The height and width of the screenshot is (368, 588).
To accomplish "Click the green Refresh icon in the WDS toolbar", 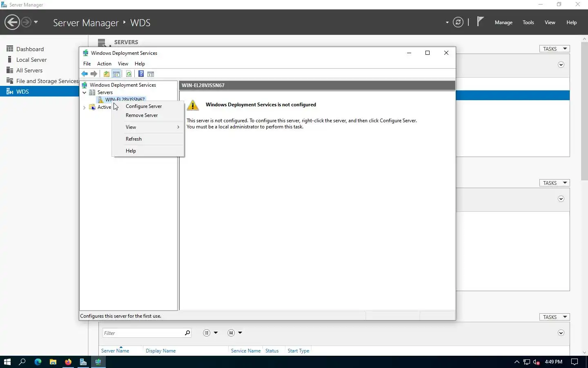I will [x=129, y=74].
